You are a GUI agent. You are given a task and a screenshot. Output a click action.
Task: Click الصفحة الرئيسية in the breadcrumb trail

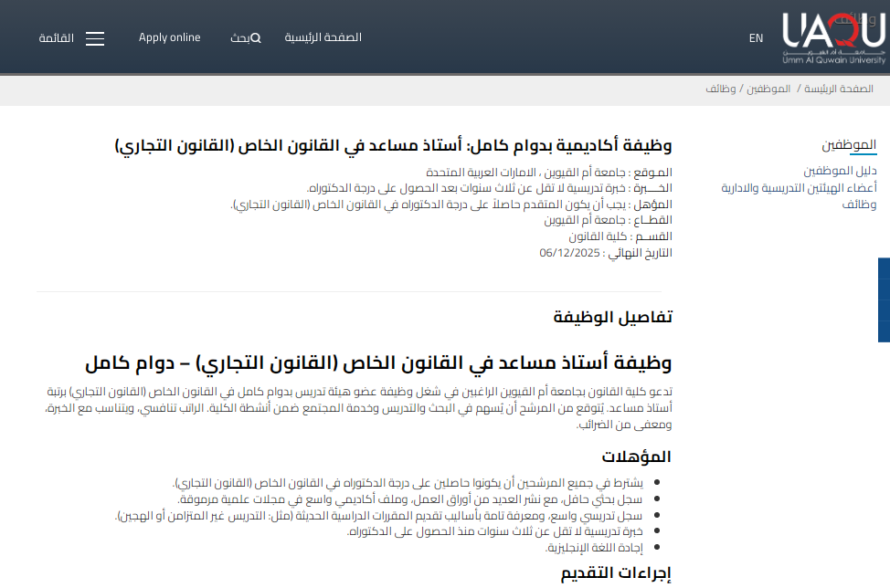click(x=839, y=89)
